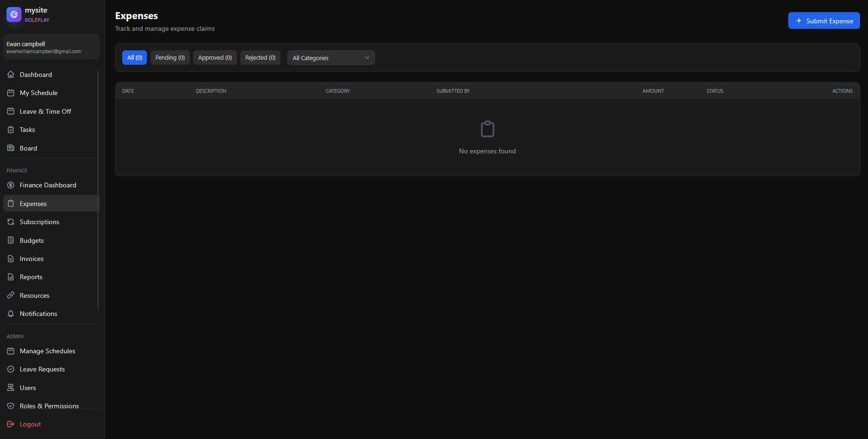Click the Subscriptions refresh icon
Image resolution: width=868 pixels, height=439 pixels.
(11, 222)
